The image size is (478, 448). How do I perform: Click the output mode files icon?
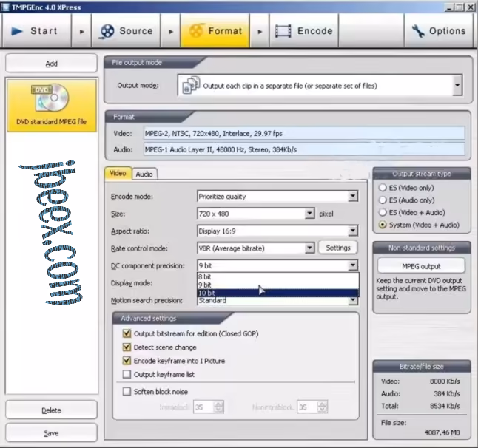pyautogui.click(x=191, y=86)
